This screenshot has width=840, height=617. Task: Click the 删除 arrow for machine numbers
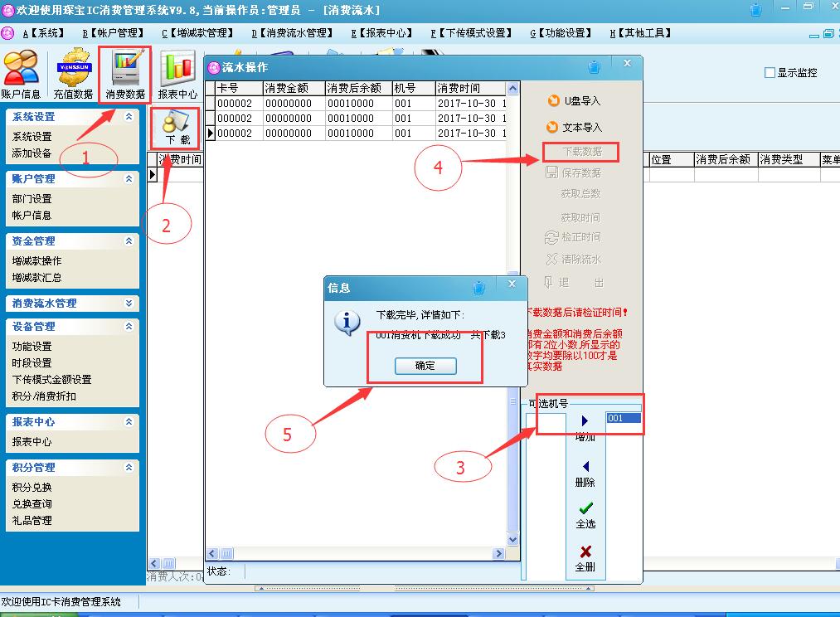click(x=585, y=474)
